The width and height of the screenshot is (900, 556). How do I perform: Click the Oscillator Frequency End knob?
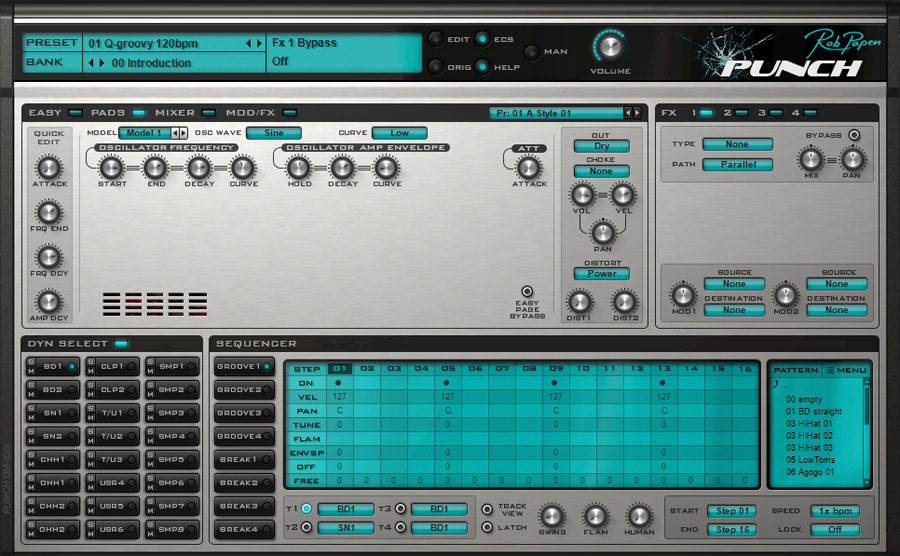pyautogui.click(x=155, y=168)
